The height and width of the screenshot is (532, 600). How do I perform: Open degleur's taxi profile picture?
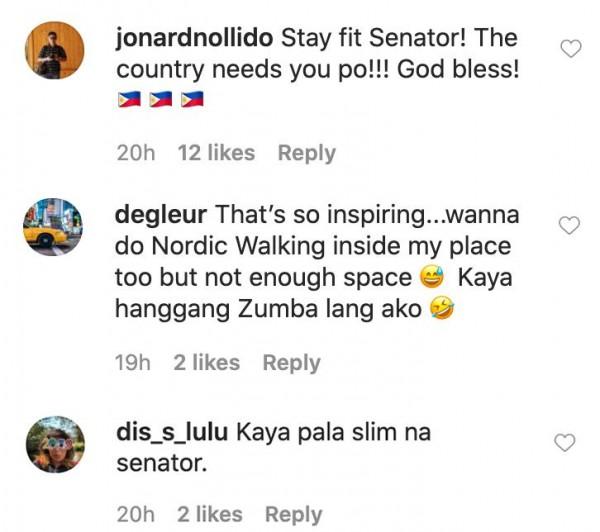(53, 227)
